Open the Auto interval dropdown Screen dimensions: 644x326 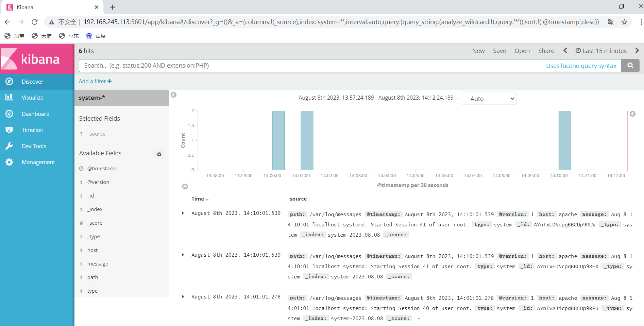(489, 99)
